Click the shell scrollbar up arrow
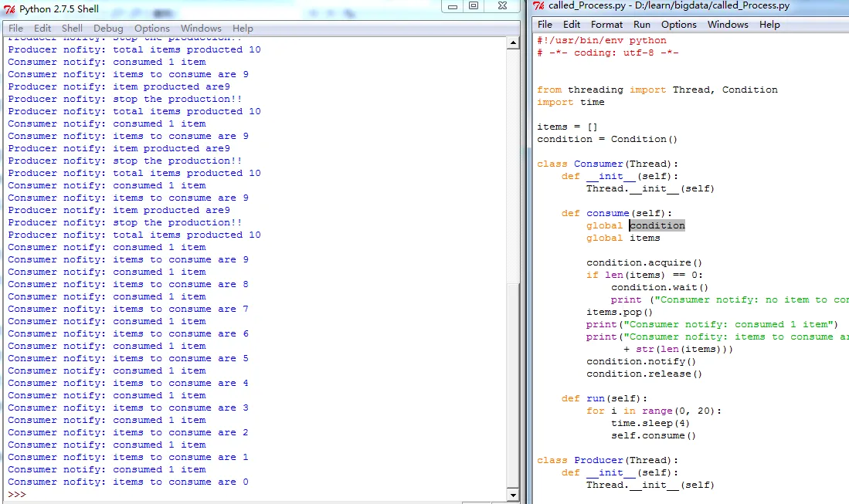The image size is (849, 504). coord(512,42)
